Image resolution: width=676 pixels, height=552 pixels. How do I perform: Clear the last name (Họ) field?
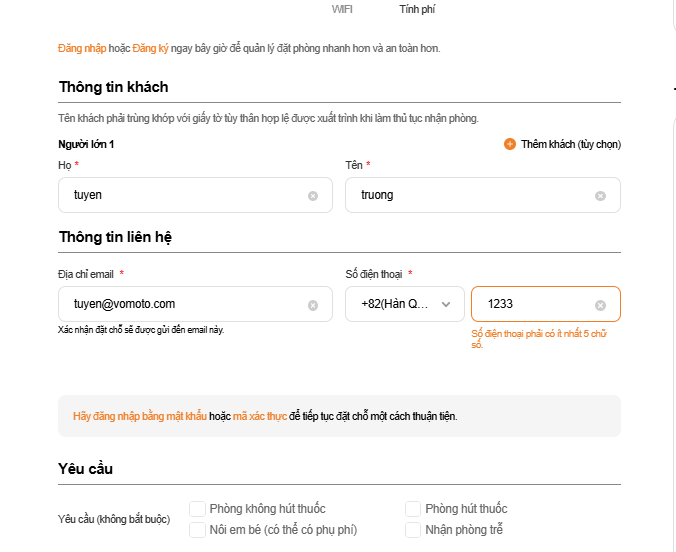(313, 196)
